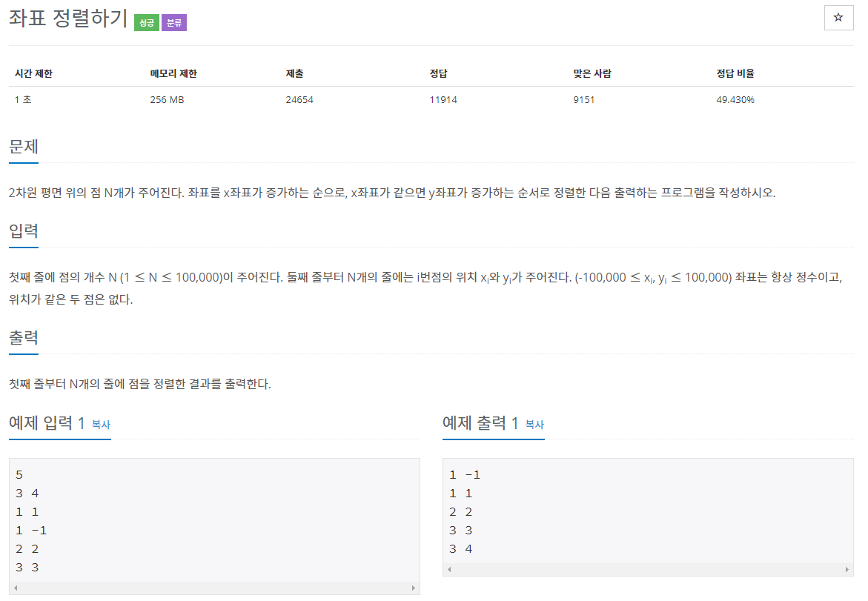Image resolution: width=868 pixels, height=601 pixels.
Task: Click the purple 분류 badge
Action: coord(173,23)
